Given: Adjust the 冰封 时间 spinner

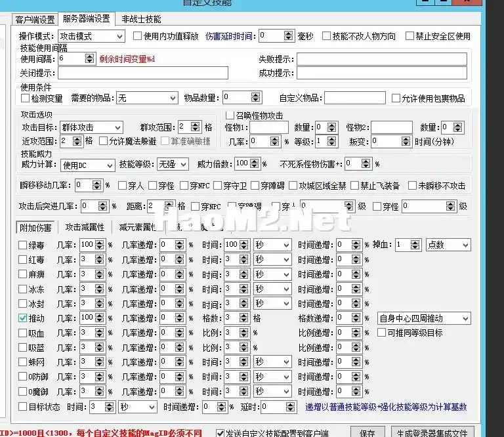Looking at the screenshot, I should [244, 303].
